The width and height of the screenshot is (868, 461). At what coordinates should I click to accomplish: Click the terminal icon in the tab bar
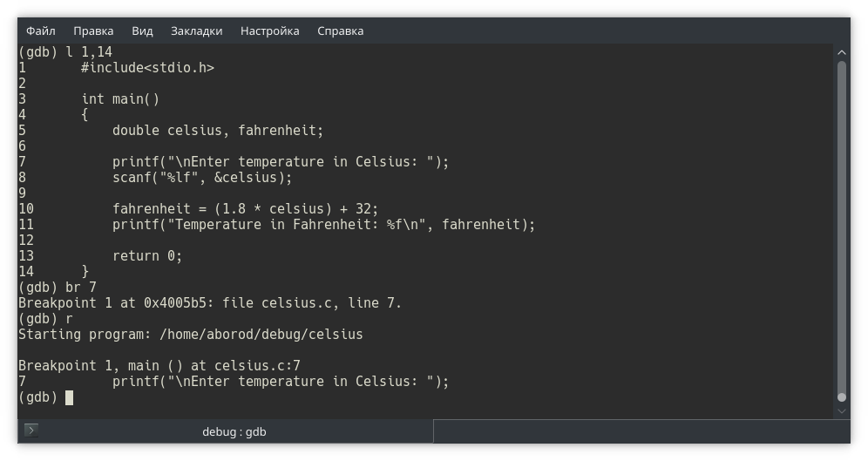[31, 430]
